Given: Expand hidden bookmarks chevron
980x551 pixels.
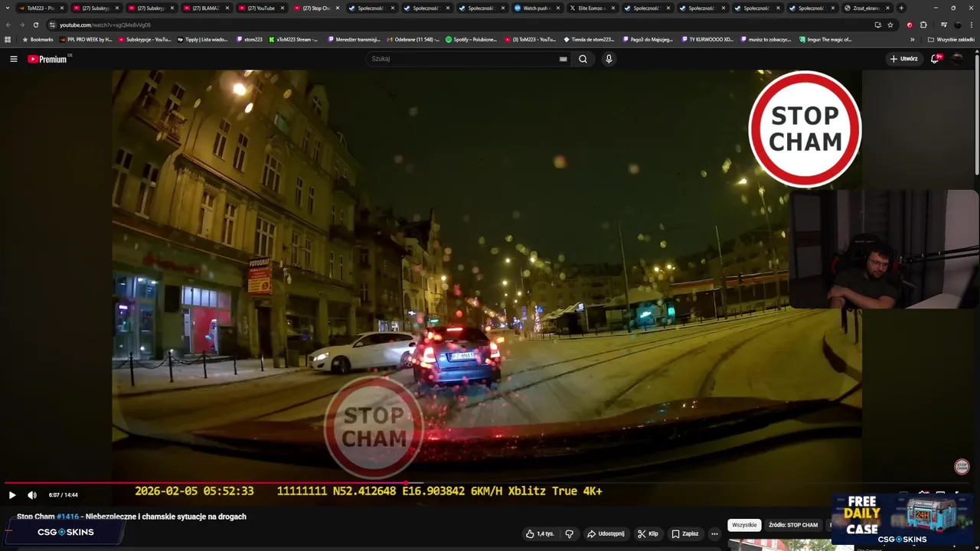Looking at the screenshot, I should (913, 39).
